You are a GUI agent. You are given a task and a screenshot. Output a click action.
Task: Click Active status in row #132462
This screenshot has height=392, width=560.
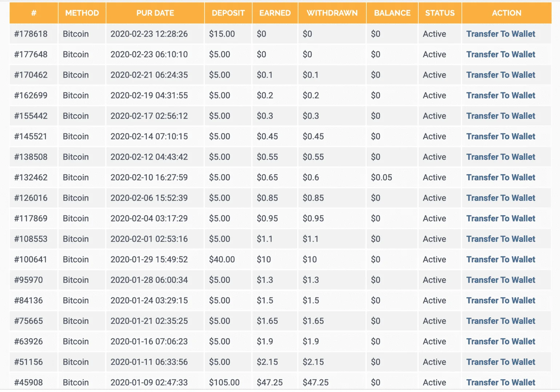pos(435,177)
